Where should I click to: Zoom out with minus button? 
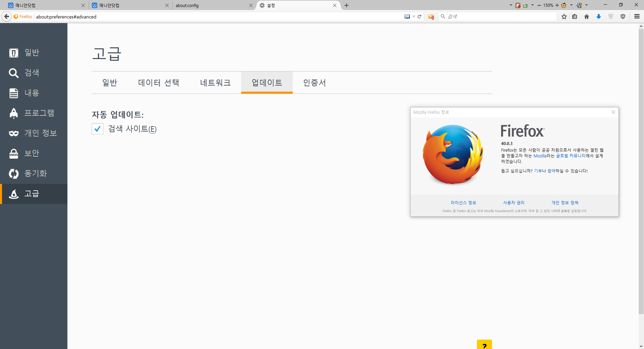(x=539, y=5)
